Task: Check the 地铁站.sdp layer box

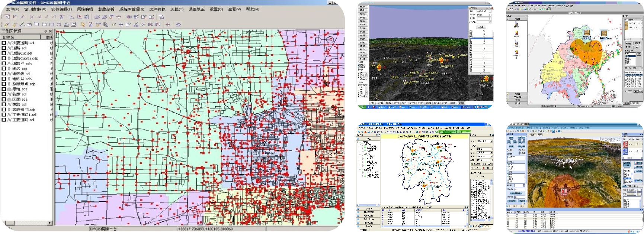Action: pyautogui.click(x=4, y=79)
